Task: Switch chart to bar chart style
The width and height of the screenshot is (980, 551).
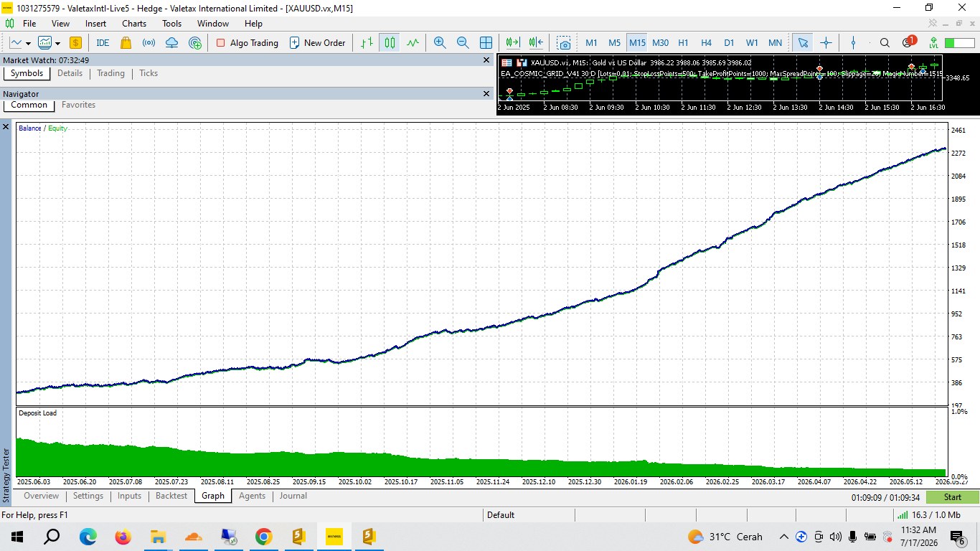Action: point(367,43)
